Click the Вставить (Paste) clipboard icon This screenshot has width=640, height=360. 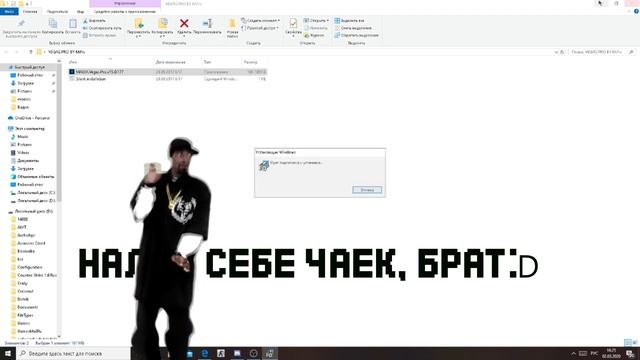[x=73, y=24]
